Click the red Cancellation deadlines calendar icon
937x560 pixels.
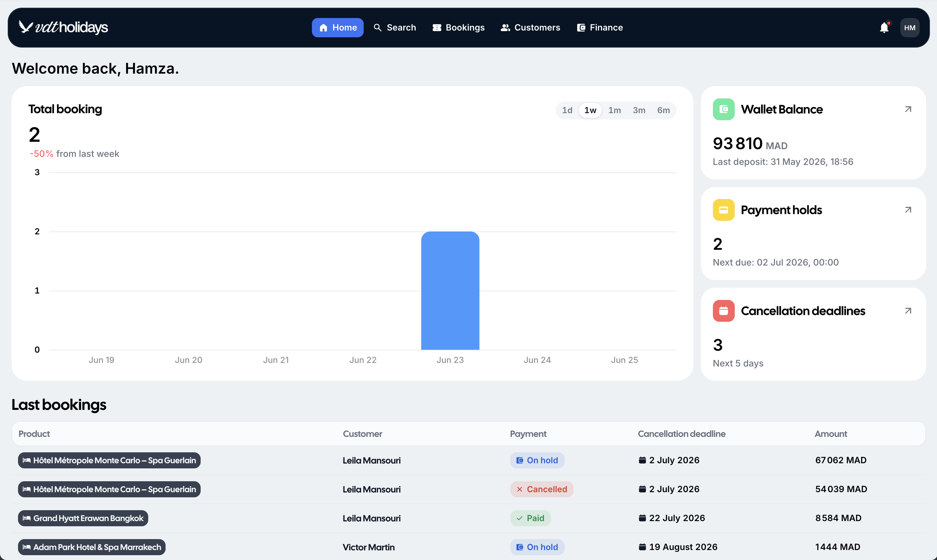tap(723, 311)
